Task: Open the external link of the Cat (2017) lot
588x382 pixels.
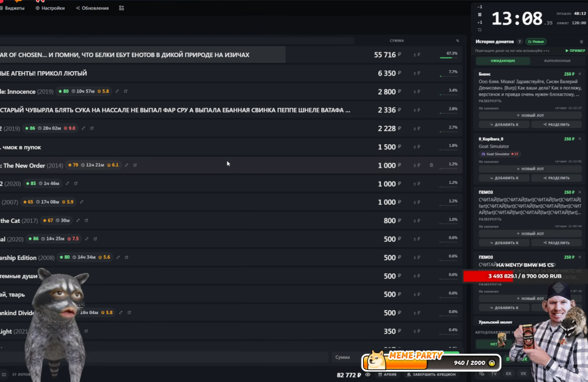Action: click(86, 220)
